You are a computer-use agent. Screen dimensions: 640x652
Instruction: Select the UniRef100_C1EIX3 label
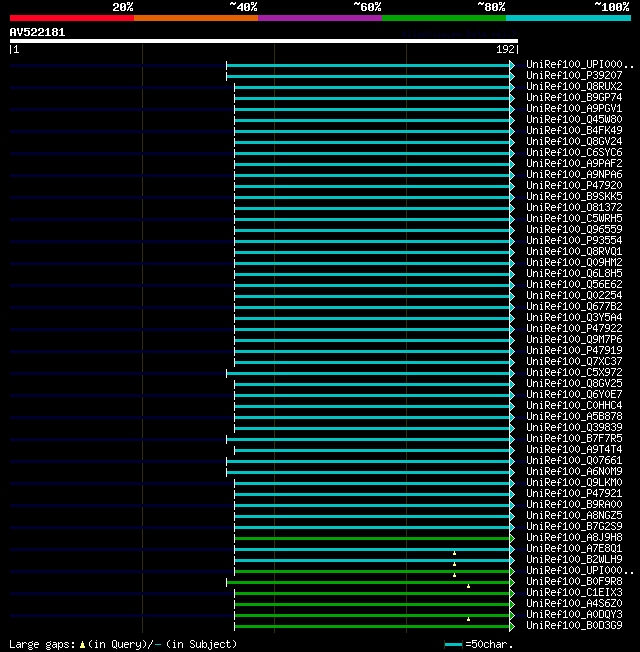[x=574, y=593]
